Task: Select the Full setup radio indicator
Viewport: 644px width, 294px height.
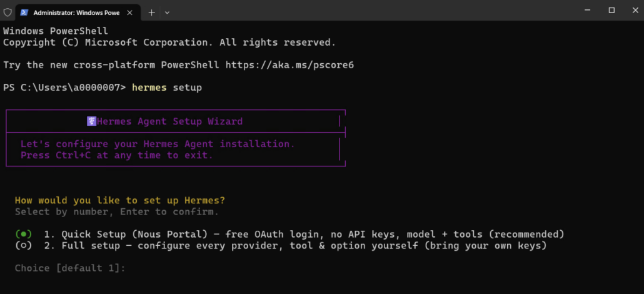Action: coord(23,246)
